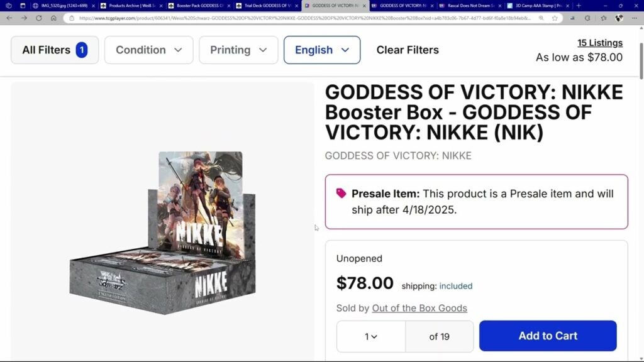
Task: Click the zoom magnifier icon in address bar
Action: pyautogui.click(x=541, y=18)
